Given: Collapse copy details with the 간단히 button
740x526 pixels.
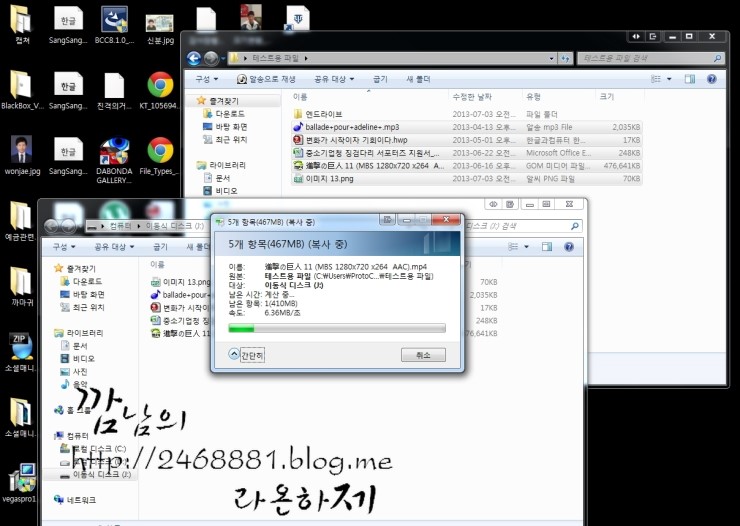Looking at the screenshot, I should coord(246,354).
